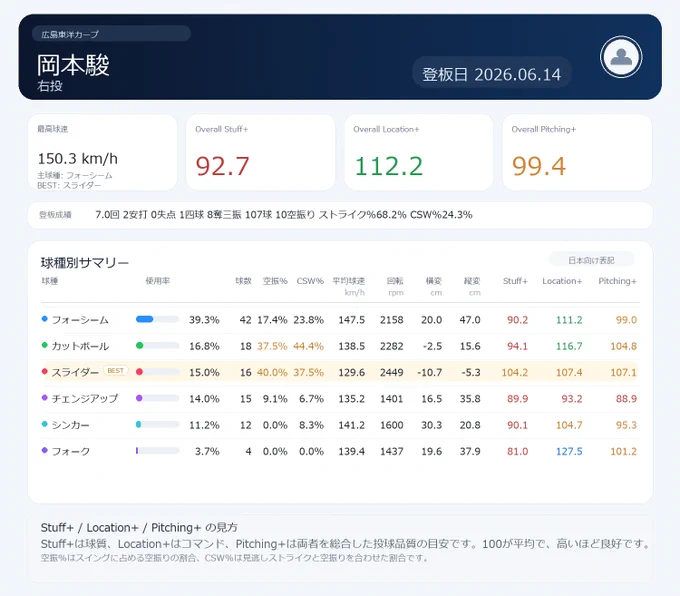The height and width of the screenshot is (596, 680).
Task: Click the 39.3% usage value
Action: [x=204, y=320]
